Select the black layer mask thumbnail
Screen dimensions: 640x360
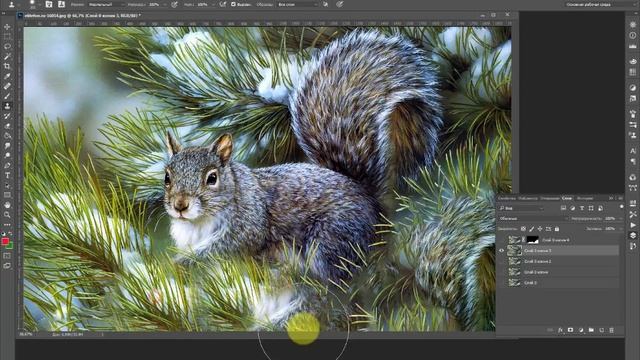coord(533,240)
